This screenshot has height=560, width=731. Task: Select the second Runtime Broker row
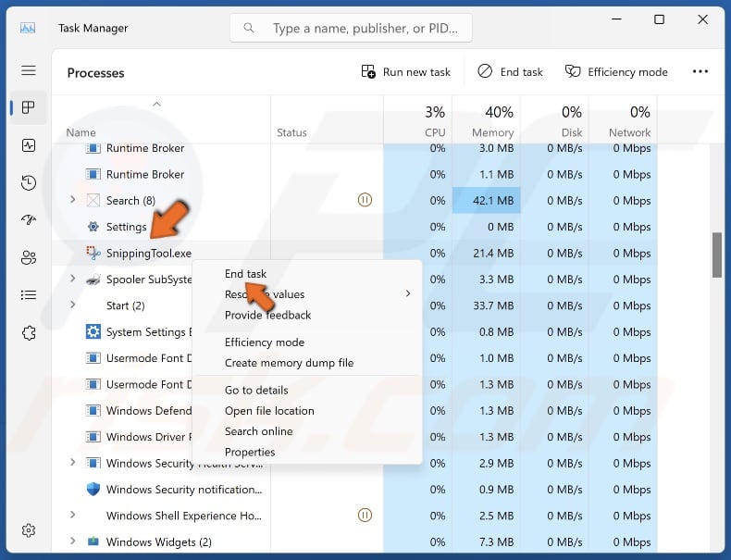[354, 174]
